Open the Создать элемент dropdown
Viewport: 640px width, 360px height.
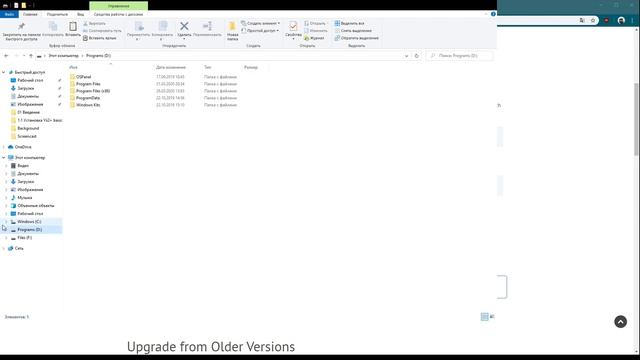pos(260,23)
